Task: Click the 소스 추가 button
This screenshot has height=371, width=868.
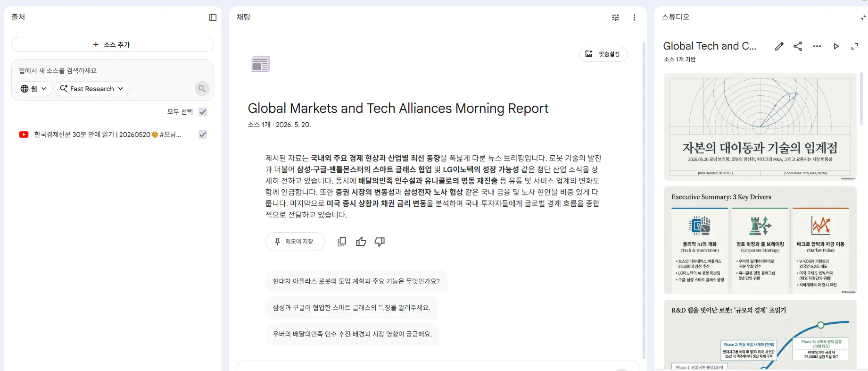Action: pyautogui.click(x=112, y=44)
